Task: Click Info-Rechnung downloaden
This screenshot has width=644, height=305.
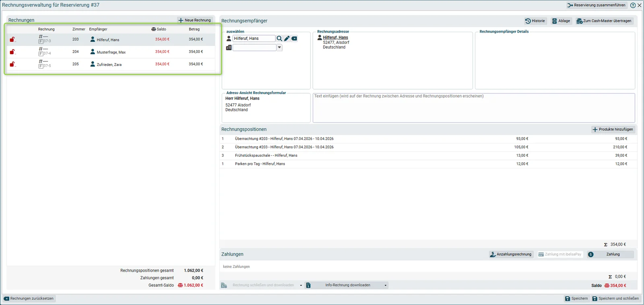Action: tap(347, 285)
